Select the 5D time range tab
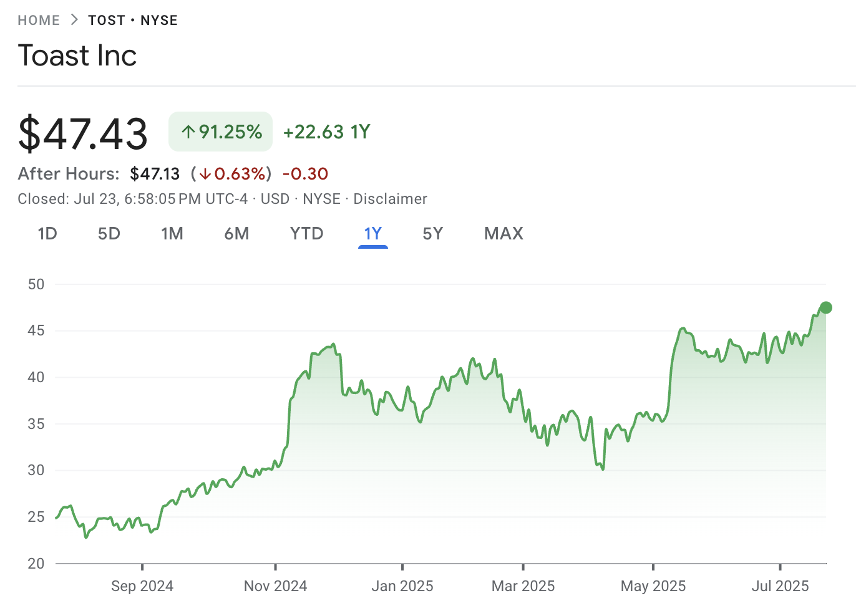Image resolution: width=856 pixels, height=616 pixels. click(x=109, y=234)
